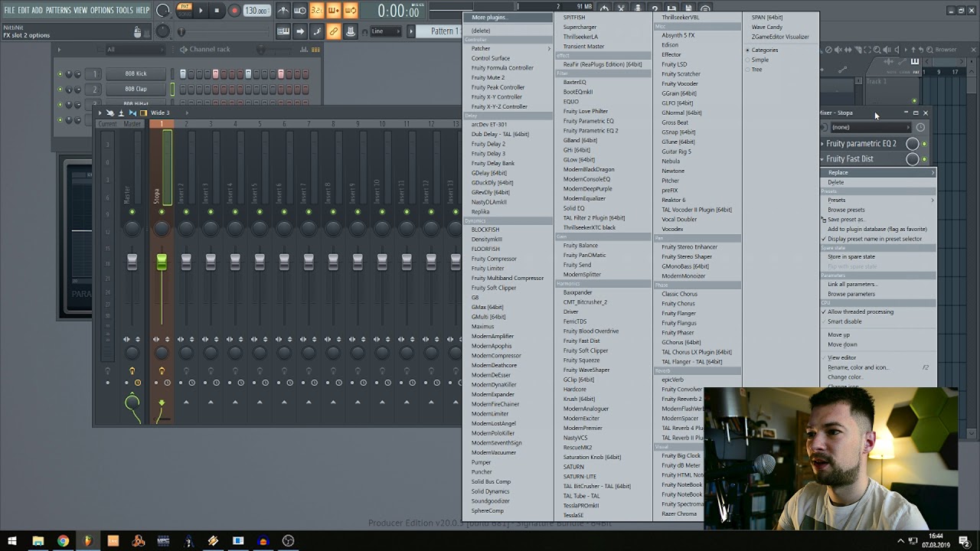
Task: Toggle the Master track mute LED
Action: pos(132,212)
